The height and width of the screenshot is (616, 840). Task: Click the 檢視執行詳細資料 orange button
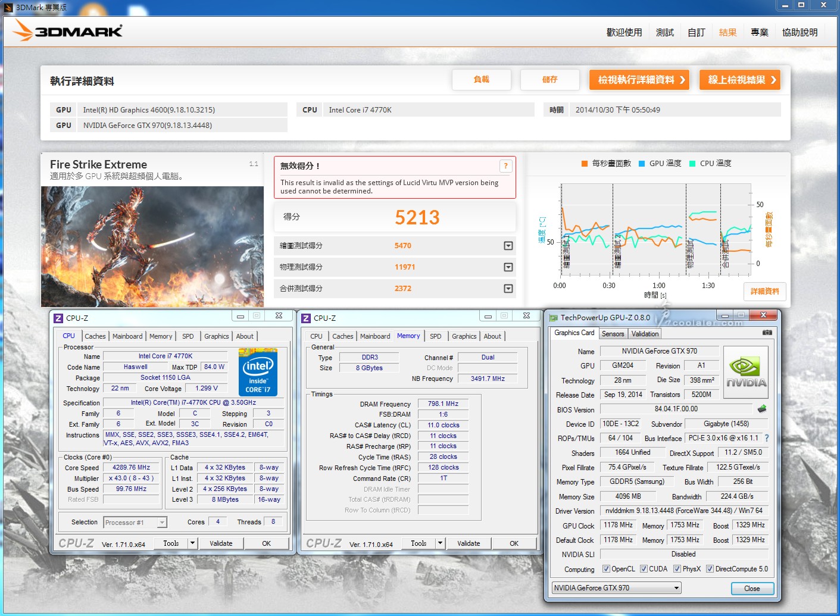click(639, 80)
